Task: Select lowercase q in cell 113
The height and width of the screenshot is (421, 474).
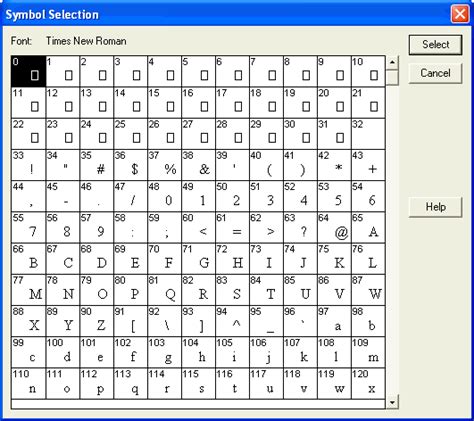Action: point(131,384)
